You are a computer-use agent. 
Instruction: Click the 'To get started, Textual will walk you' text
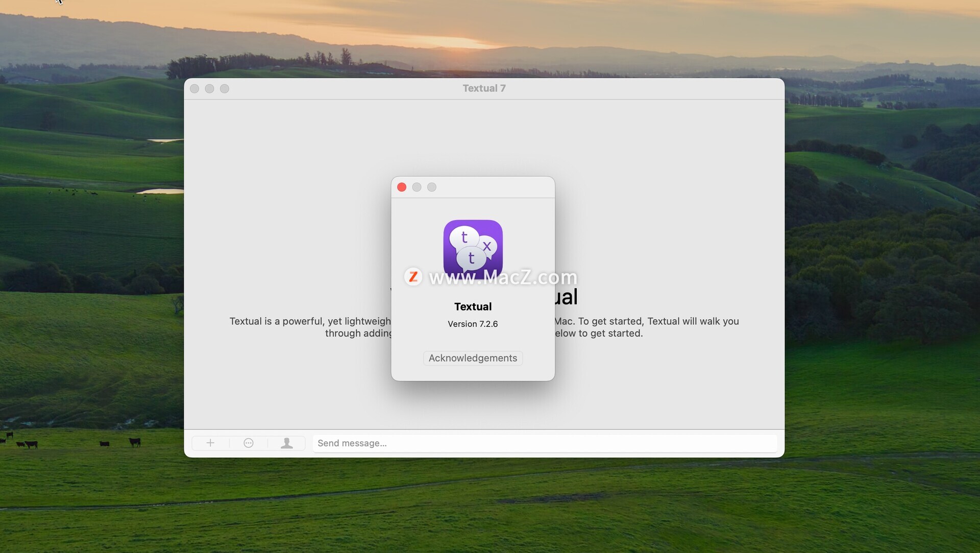tap(658, 321)
